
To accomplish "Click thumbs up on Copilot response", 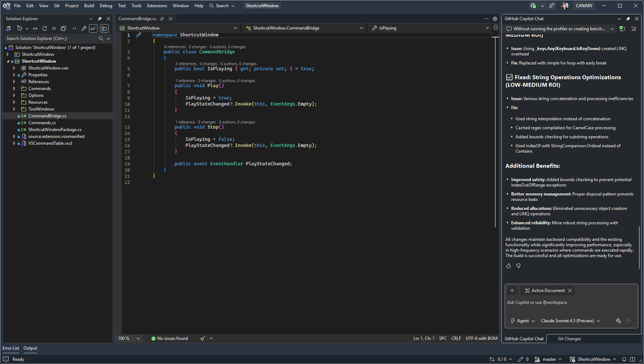I will [508, 266].
